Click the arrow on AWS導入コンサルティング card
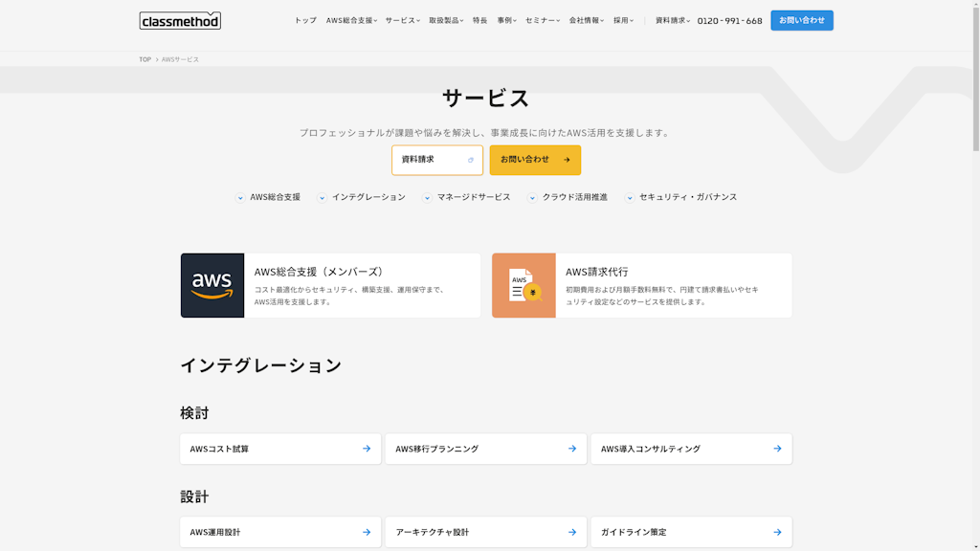This screenshot has height=551, width=980. [777, 449]
